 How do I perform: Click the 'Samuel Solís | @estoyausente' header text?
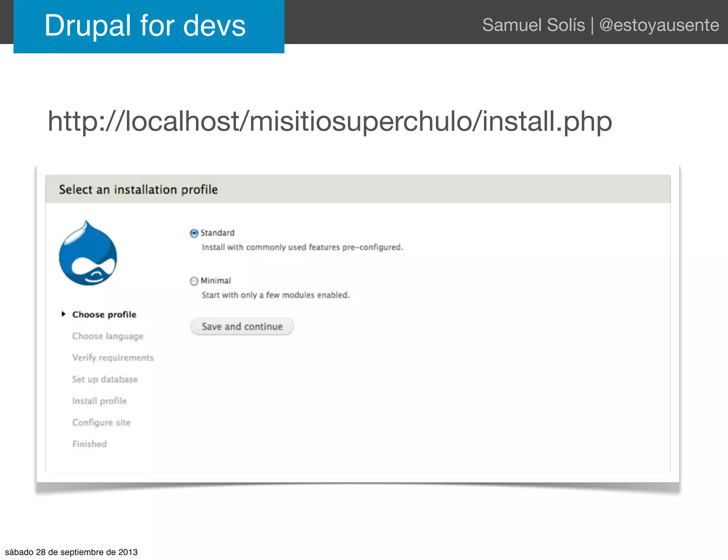(600, 25)
